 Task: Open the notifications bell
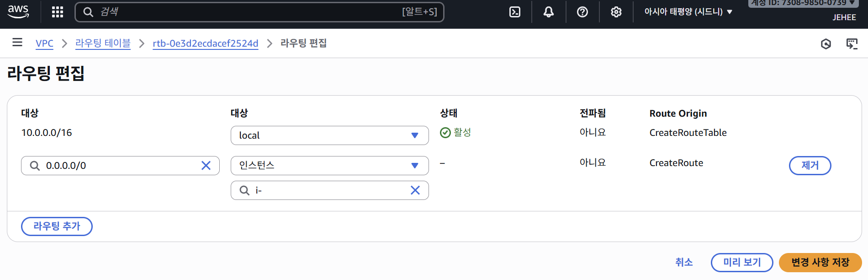[x=549, y=12]
